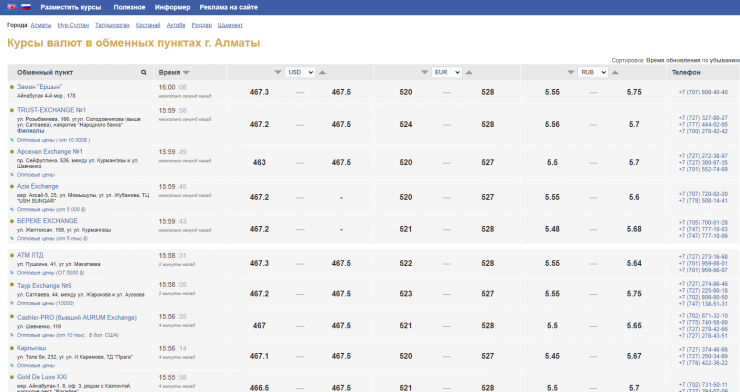Screen dimensions: 740x392
Task: Sort EUR buy rate descending arrow
Action: pyautogui.click(x=425, y=72)
